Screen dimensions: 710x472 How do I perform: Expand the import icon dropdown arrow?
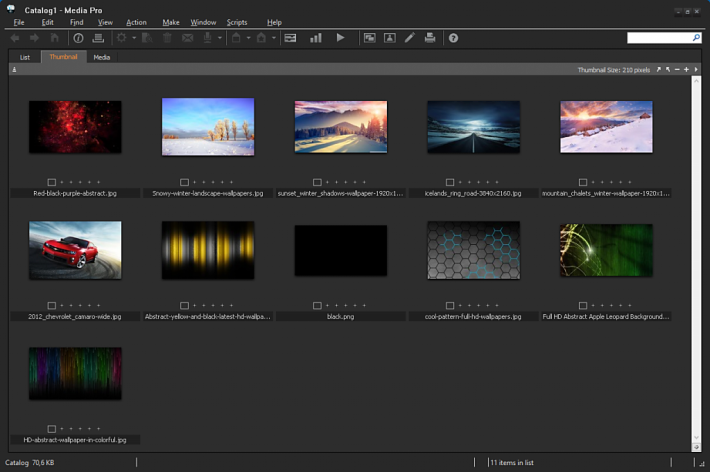(x=220, y=38)
